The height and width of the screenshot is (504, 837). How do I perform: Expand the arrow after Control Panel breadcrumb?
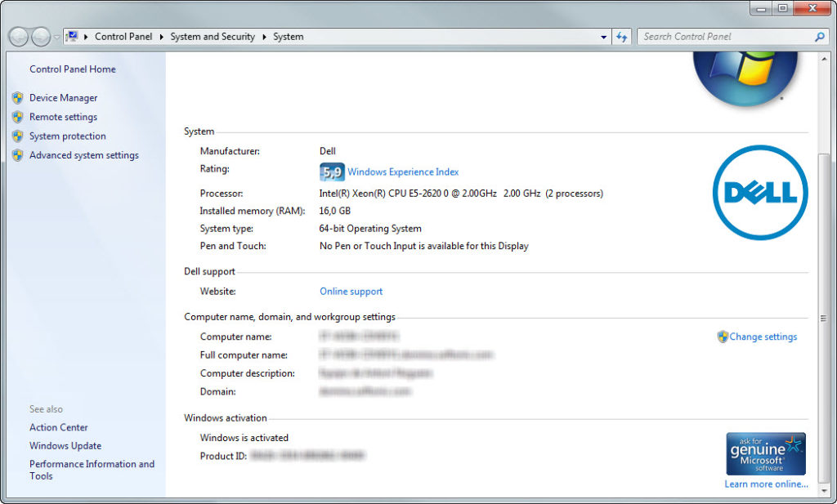[162, 37]
